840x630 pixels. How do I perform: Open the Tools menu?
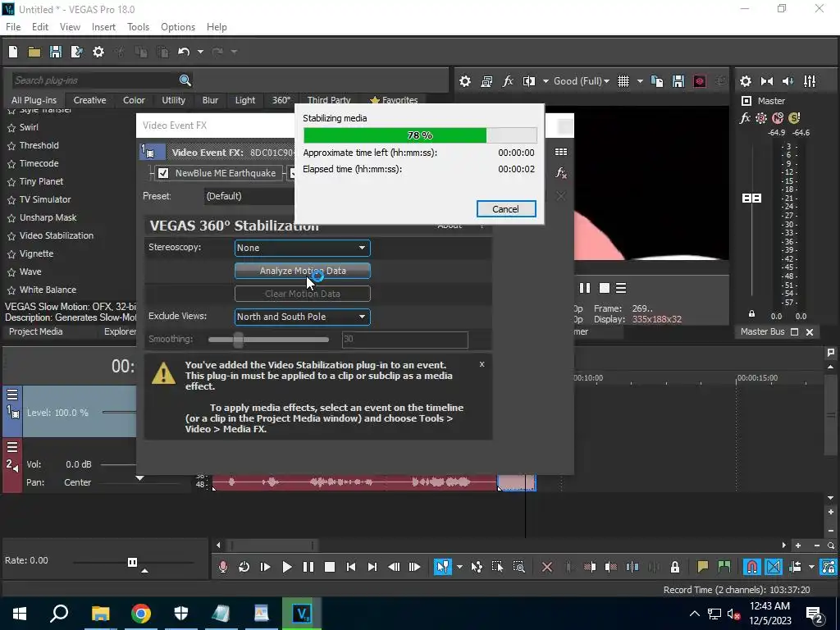(x=138, y=27)
